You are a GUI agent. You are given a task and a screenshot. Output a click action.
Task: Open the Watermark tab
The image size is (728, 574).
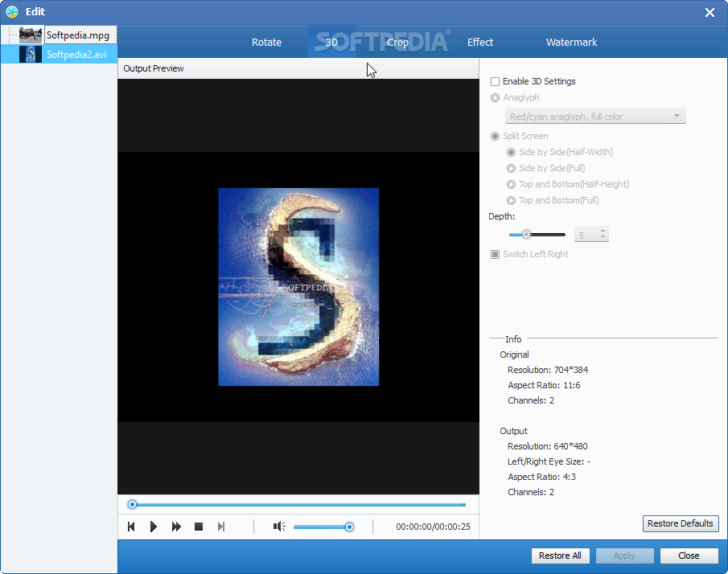(x=571, y=43)
